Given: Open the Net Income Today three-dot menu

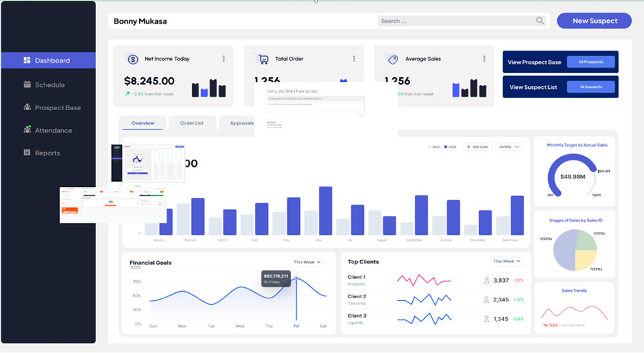Looking at the screenshot, I should coord(223,59).
